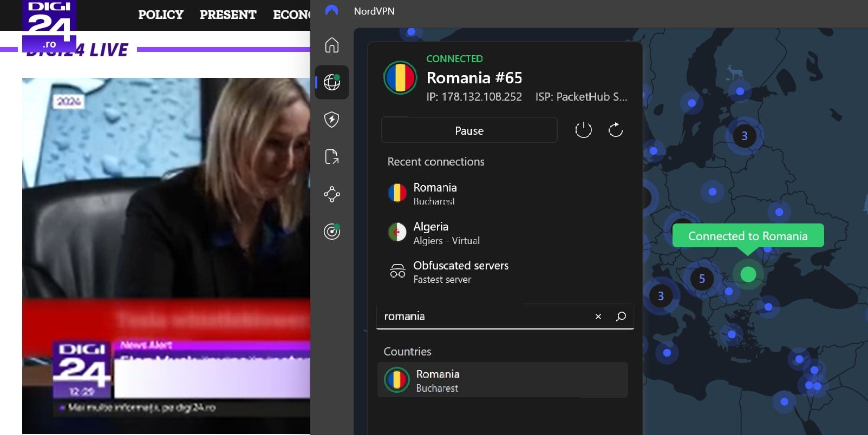This screenshot has height=435, width=868.
Task: Click the Romanian flag next to Romania #65
Action: click(400, 77)
